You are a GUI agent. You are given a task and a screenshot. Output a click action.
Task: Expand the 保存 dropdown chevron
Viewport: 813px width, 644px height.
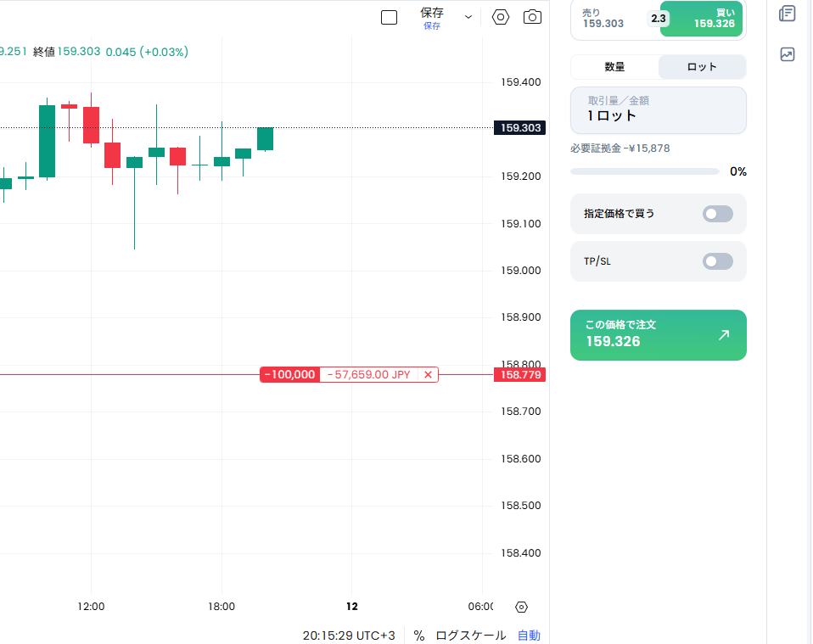(468, 17)
